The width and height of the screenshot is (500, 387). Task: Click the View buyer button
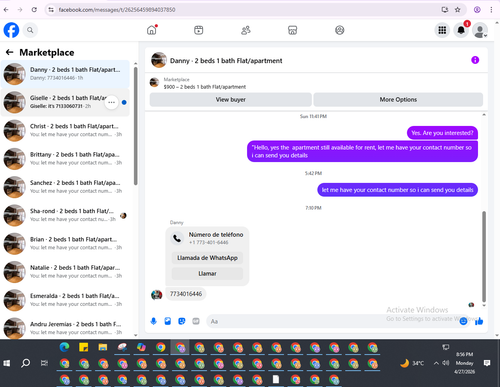231,99
